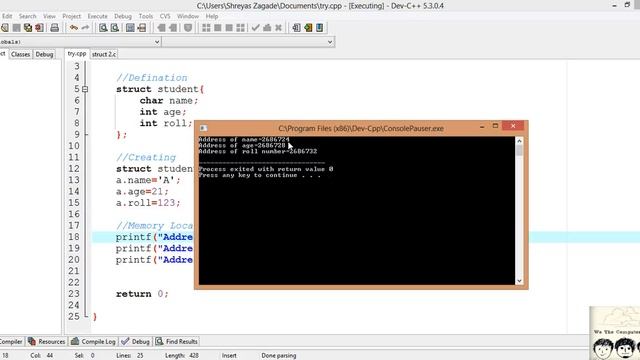Click the Run single-square toolbar icon
The height and width of the screenshot is (360, 640).
[218, 28]
